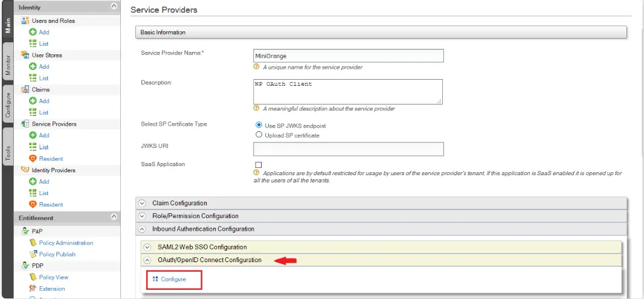The width and height of the screenshot is (644, 299).
Task: Click the Users and Roles icon
Action: [x=25, y=21]
